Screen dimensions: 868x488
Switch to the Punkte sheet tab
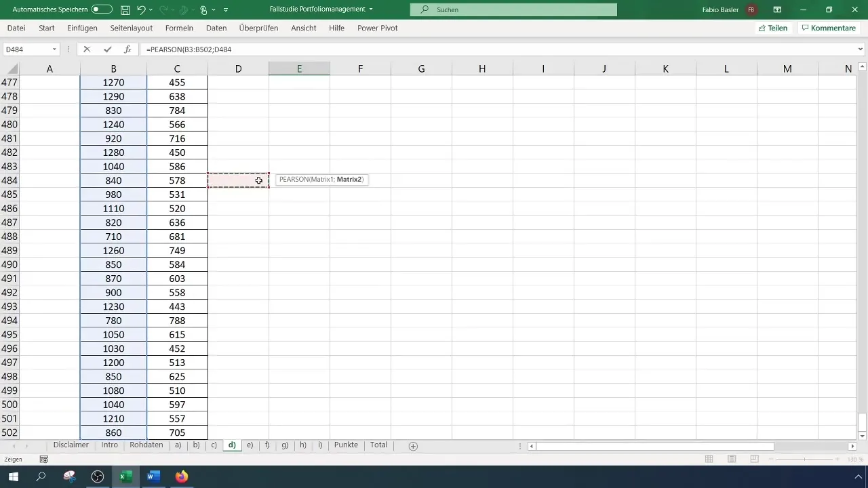coord(346,445)
